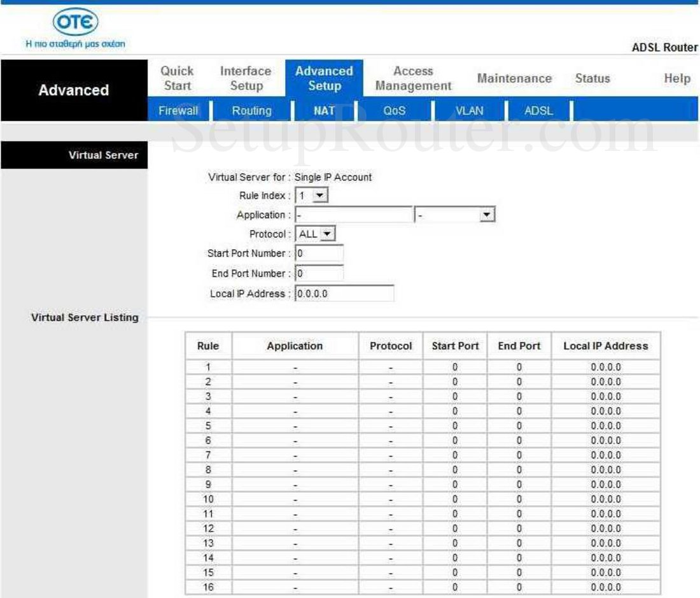Viewport: 700px width, 598px height.
Task: Select rule number 1 in listing
Action: (208, 367)
